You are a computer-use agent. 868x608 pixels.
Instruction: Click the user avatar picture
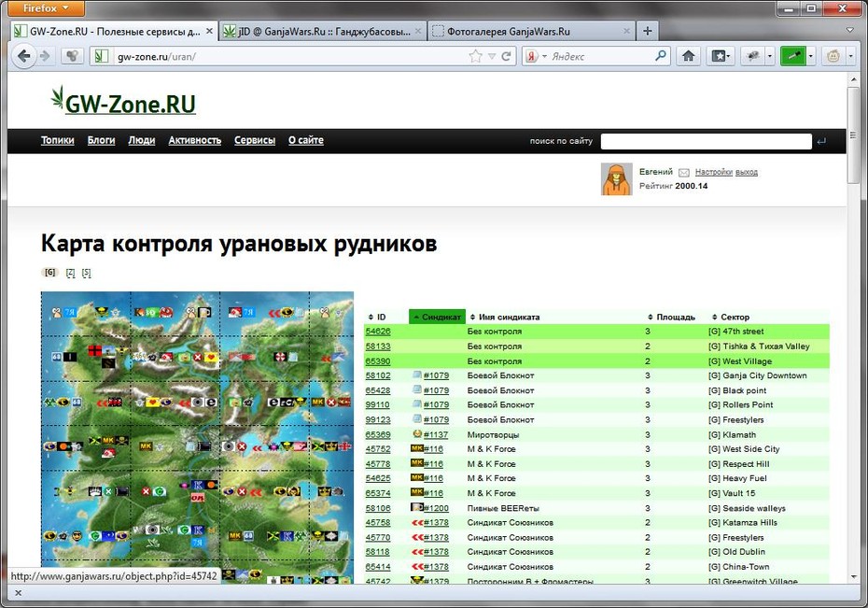click(617, 179)
